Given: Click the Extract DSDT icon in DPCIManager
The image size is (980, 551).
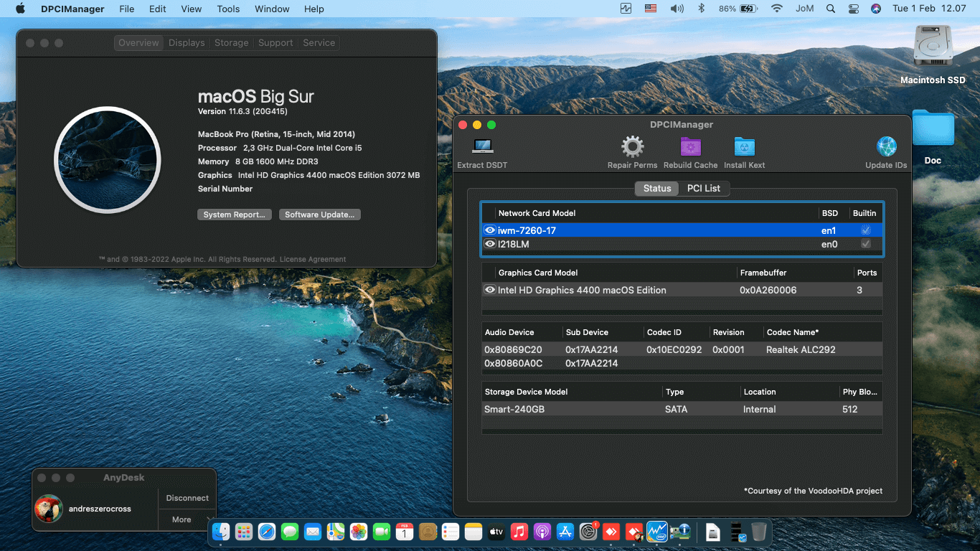Looking at the screenshot, I should click(x=481, y=146).
